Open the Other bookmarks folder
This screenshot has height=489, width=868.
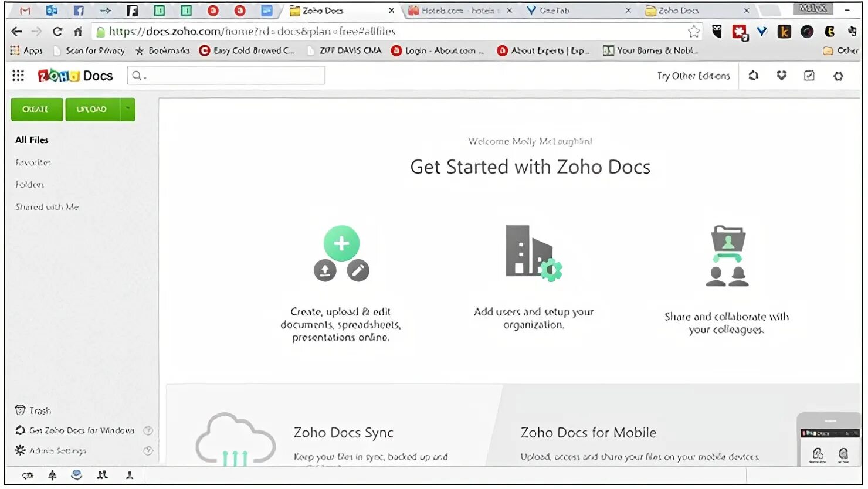point(841,51)
